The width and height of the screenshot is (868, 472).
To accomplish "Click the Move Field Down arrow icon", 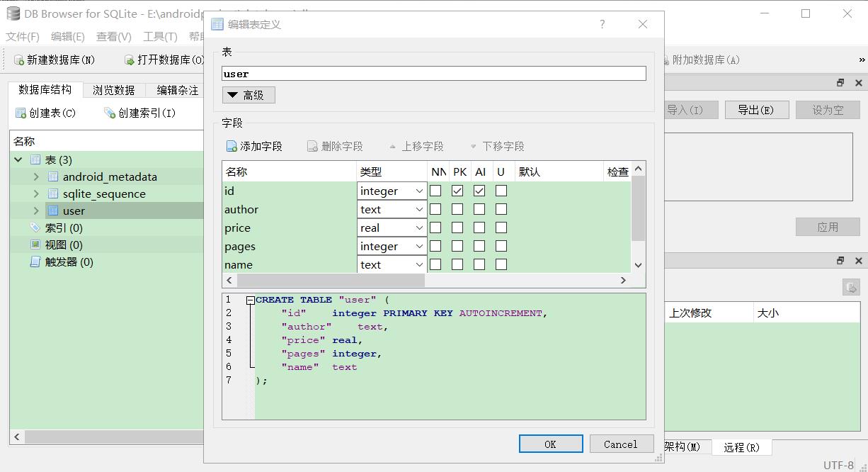I will tap(474, 147).
